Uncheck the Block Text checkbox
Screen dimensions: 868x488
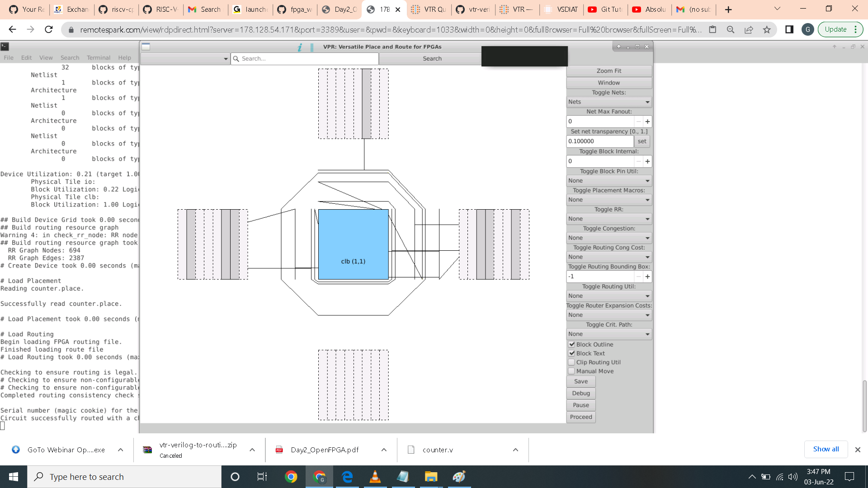point(571,353)
